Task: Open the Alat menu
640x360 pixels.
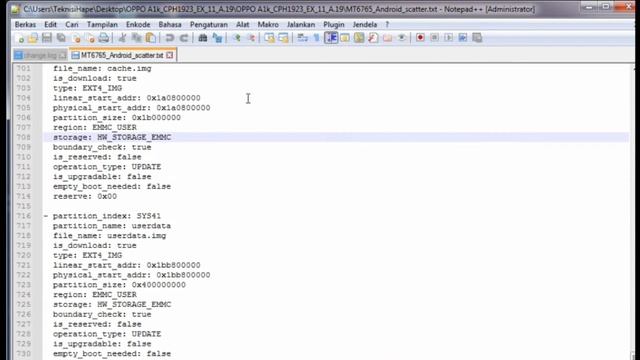Action: (242, 24)
